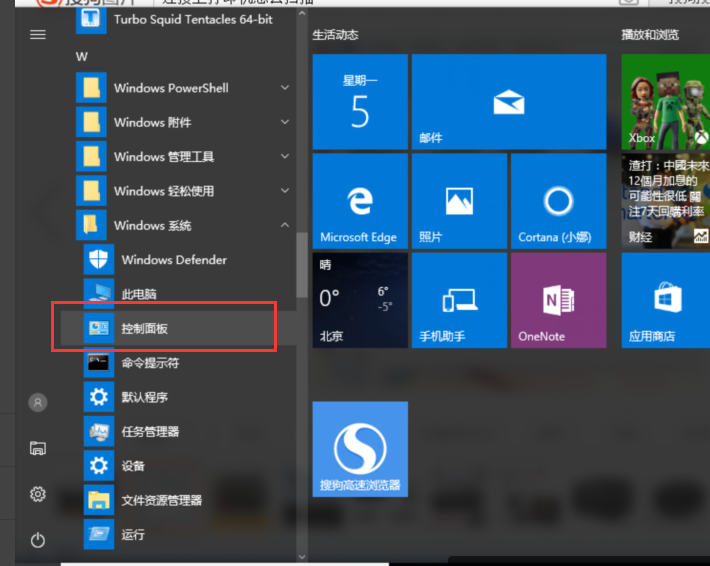Launch the OneNote tile
This screenshot has height=566, width=710.
pyautogui.click(x=559, y=300)
